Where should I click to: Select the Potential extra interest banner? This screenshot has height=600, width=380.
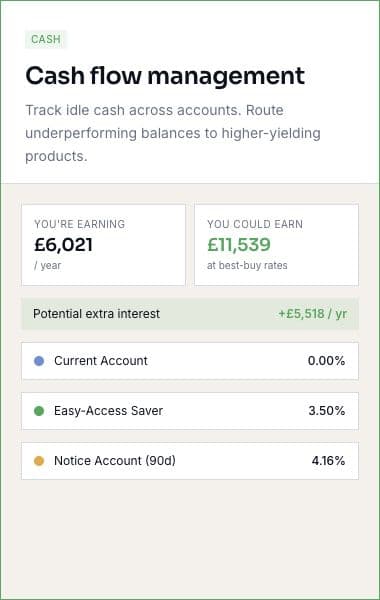tap(190, 314)
